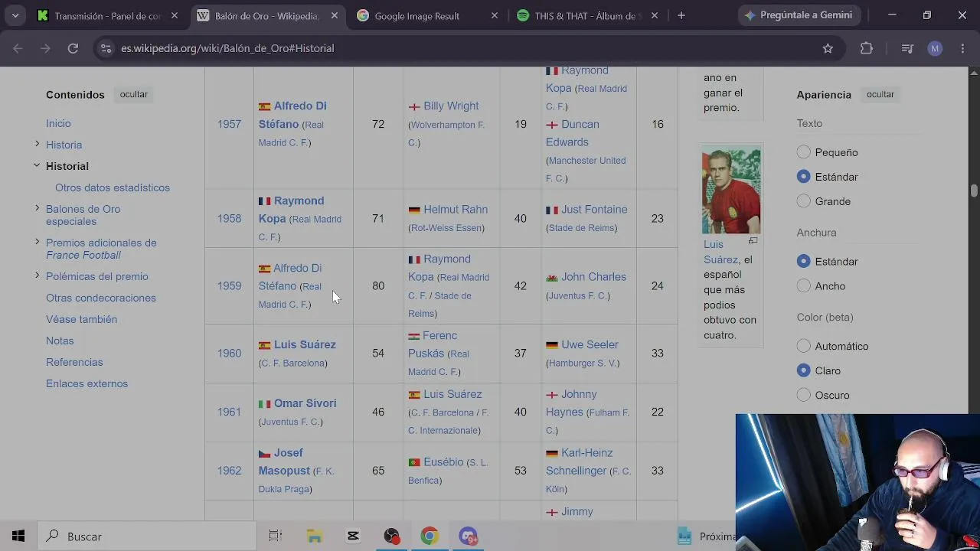Choose the Claro color theme

coord(803,370)
